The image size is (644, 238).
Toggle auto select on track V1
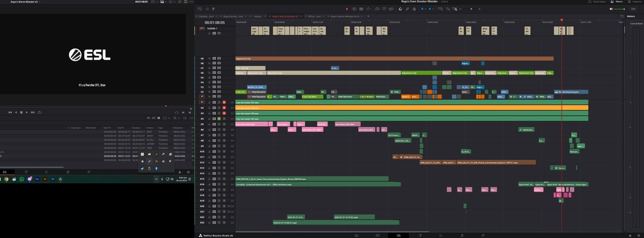[214, 96]
